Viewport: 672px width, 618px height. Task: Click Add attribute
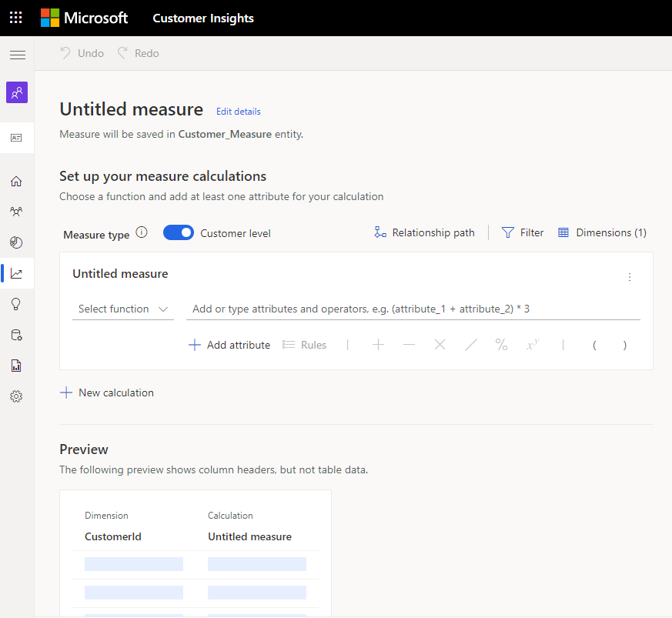[x=229, y=345]
